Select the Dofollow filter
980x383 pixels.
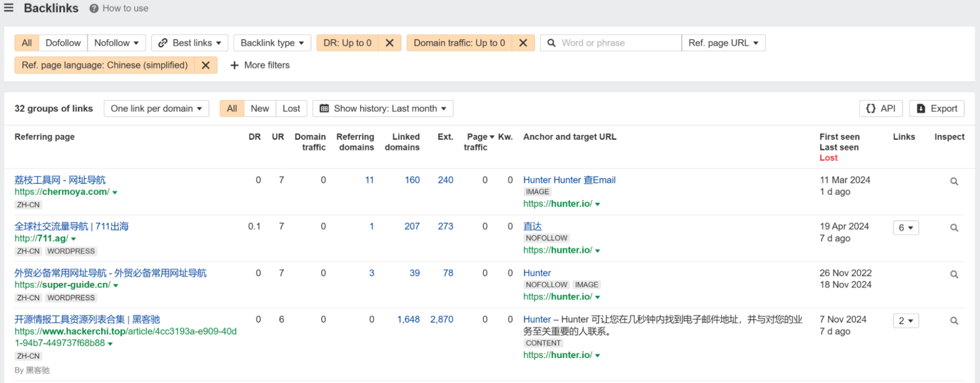(63, 43)
